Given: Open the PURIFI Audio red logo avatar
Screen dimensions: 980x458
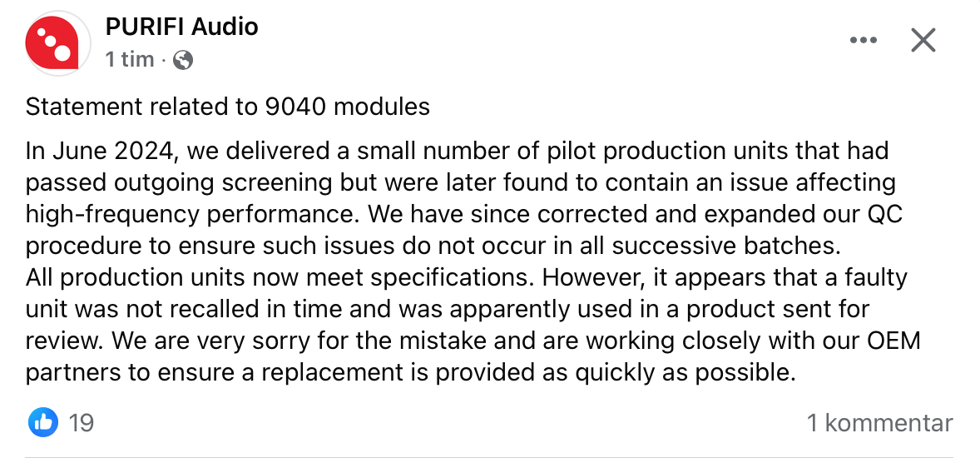Looking at the screenshot, I should [x=57, y=43].
